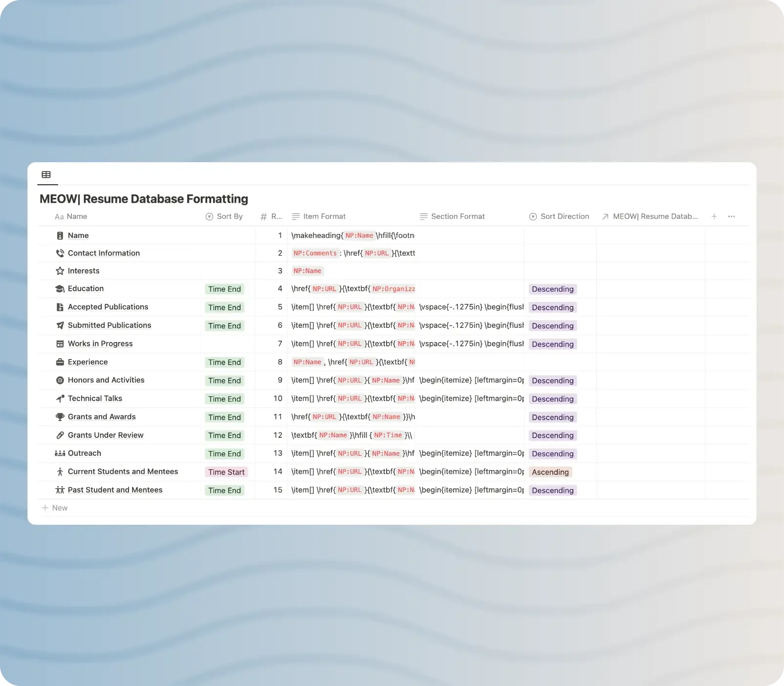Viewport: 784px width, 686px height.
Task: Click the star icon beside Interests
Action: (60, 271)
